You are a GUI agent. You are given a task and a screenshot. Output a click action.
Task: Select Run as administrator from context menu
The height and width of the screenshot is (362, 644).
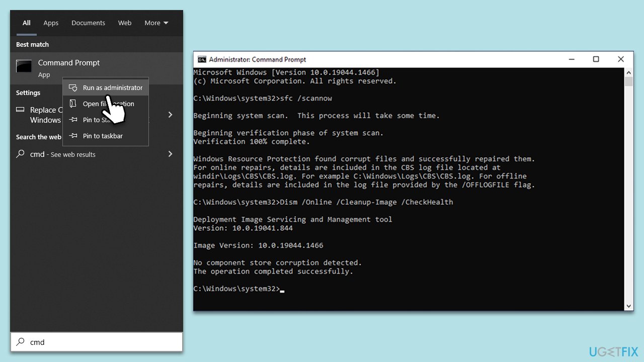click(x=112, y=87)
